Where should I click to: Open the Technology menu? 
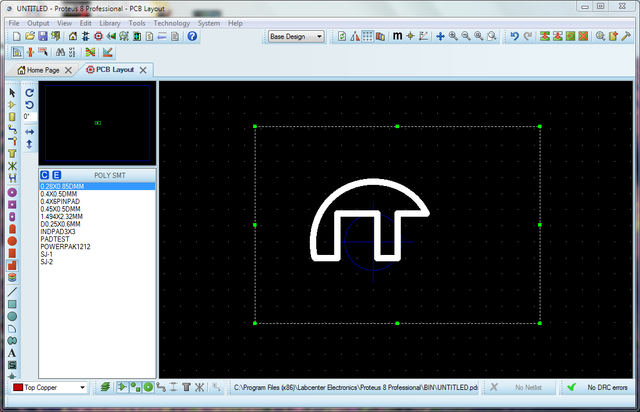coord(171,23)
